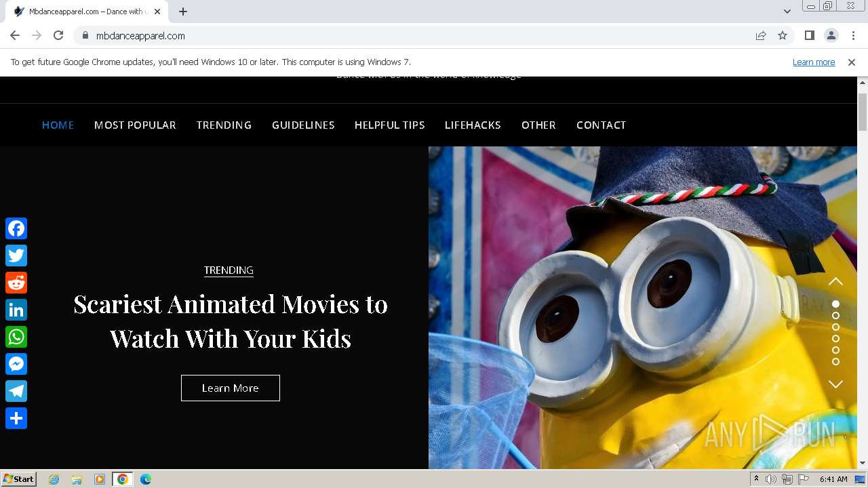
Task: Show hidden system tray icons
Action: coord(756,479)
